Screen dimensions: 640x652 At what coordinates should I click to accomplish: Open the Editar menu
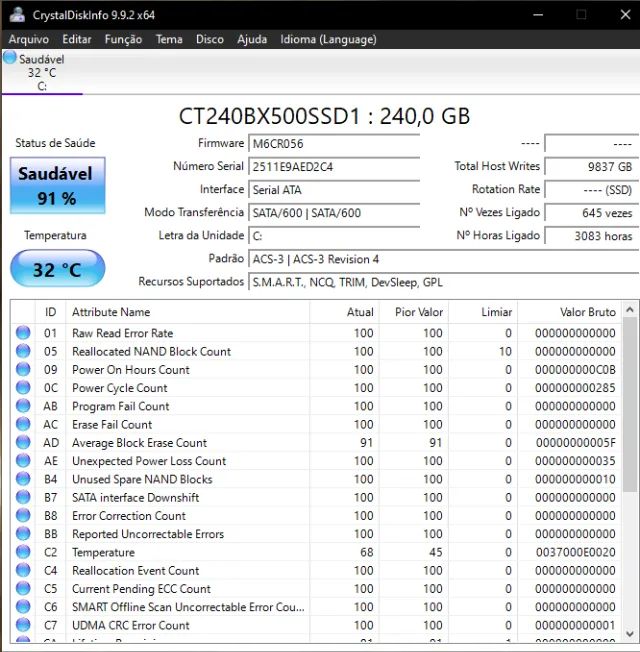77,40
